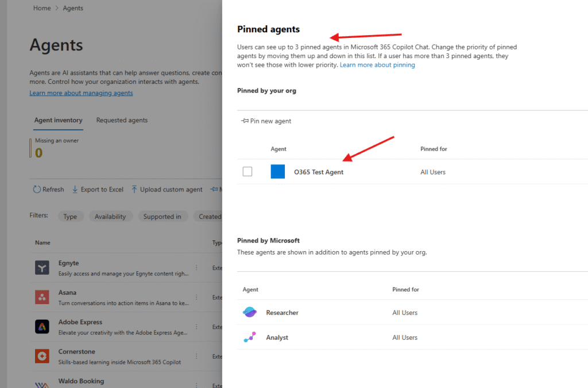Open the Availability filter dropdown

click(110, 217)
